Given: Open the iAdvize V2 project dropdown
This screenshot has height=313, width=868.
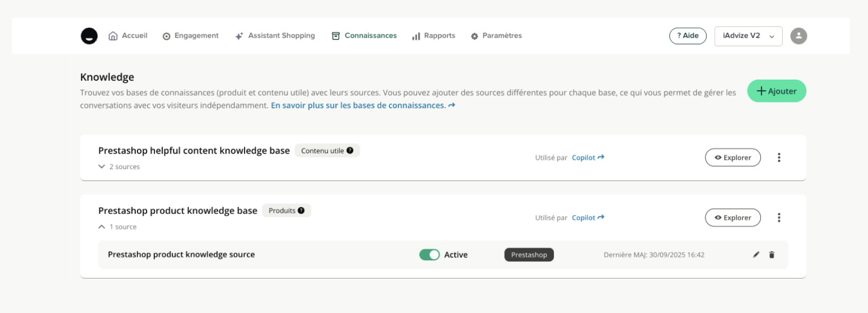Looking at the screenshot, I should [748, 36].
